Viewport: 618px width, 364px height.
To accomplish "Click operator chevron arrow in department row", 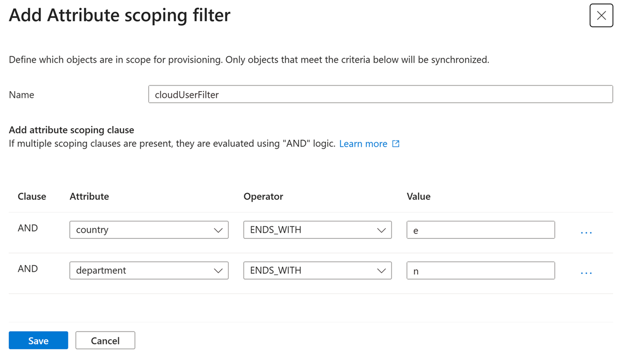I will pyautogui.click(x=381, y=271).
